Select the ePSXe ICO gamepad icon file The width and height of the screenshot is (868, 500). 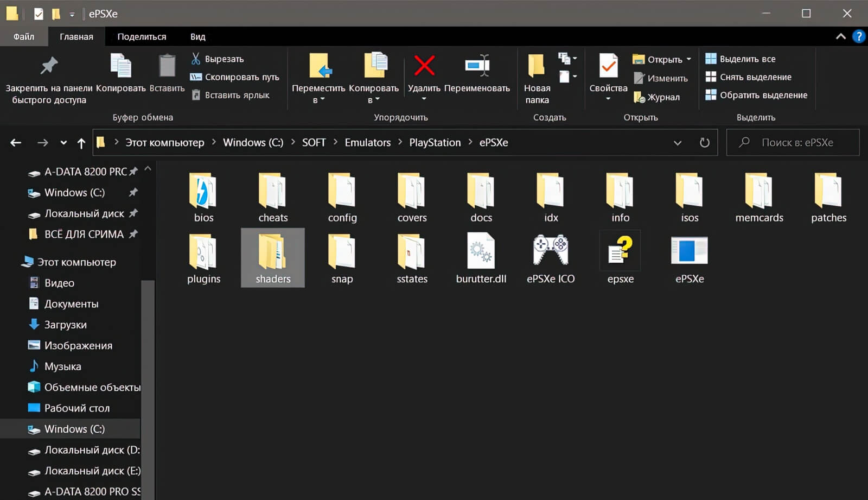[551, 258]
